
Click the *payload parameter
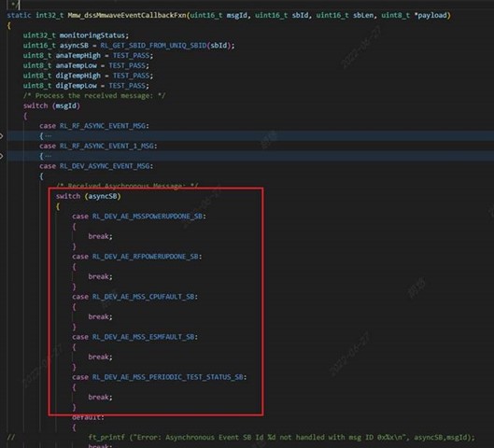pos(430,15)
